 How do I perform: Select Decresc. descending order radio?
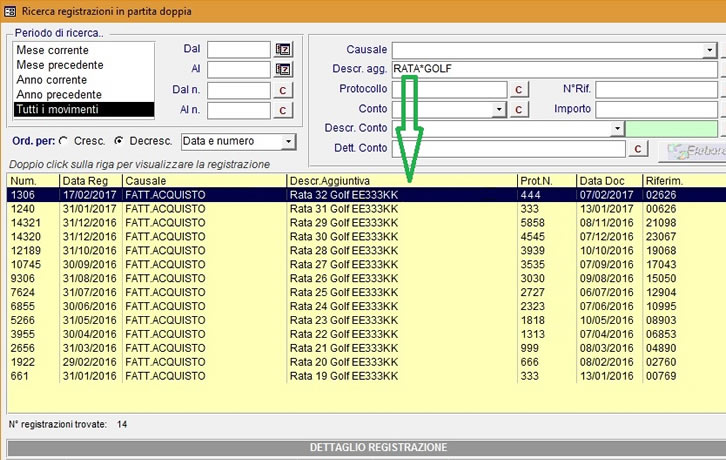point(119,140)
